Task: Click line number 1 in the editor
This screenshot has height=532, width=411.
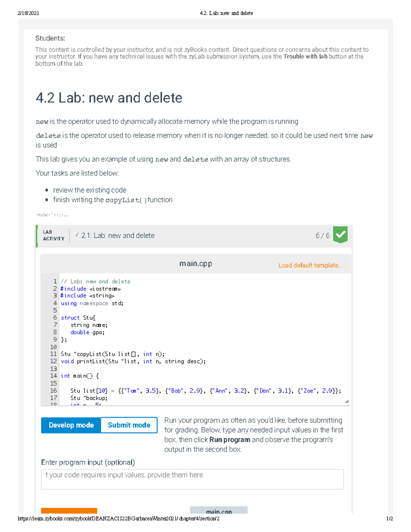Action: [55, 281]
